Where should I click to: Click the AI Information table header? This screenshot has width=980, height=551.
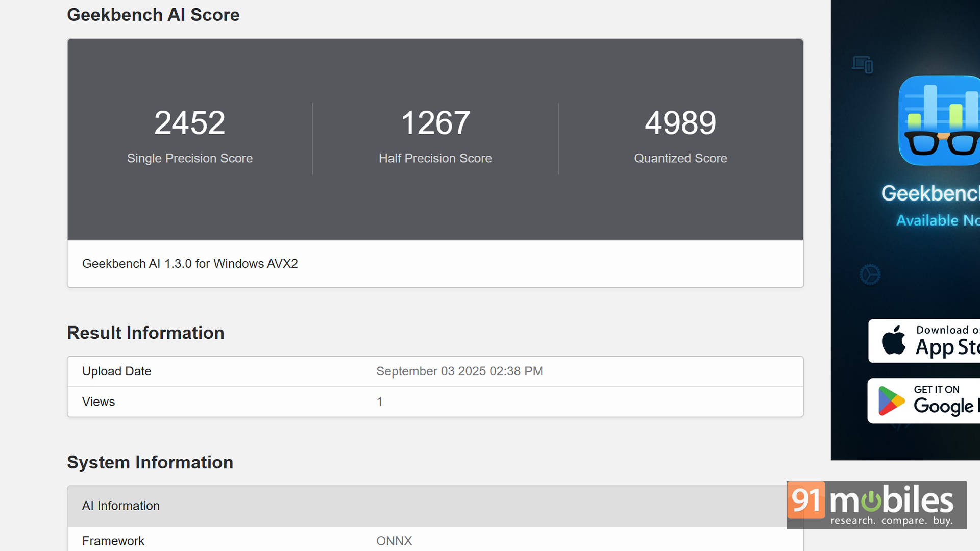(121, 506)
